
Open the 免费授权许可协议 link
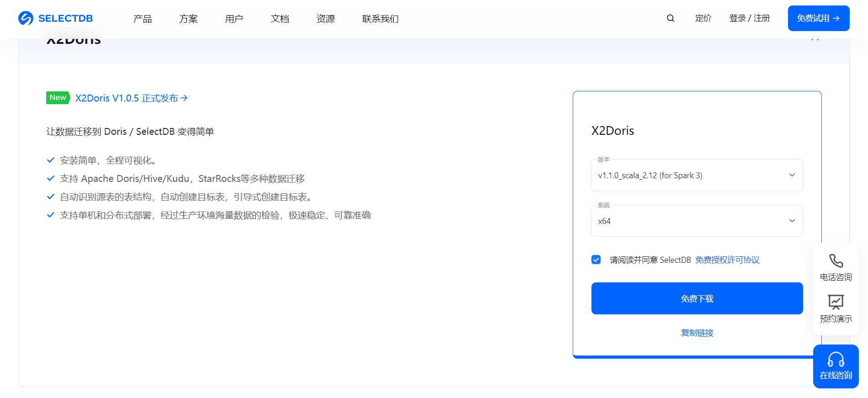pos(727,260)
